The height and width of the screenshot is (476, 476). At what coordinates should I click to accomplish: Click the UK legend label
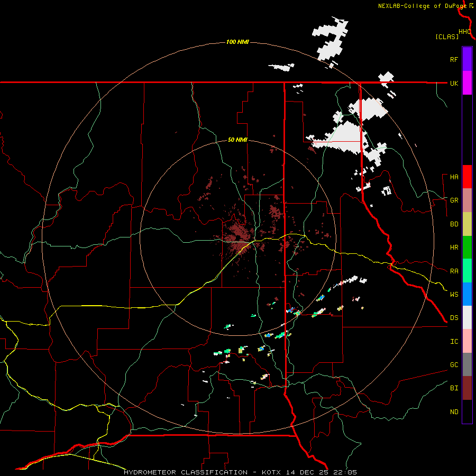(454, 83)
